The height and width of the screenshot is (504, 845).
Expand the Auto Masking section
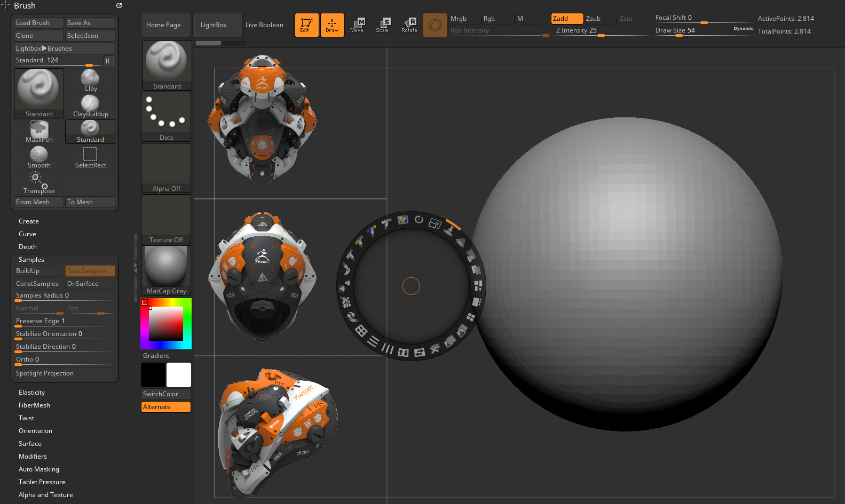pyautogui.click(x=39, y=469)
